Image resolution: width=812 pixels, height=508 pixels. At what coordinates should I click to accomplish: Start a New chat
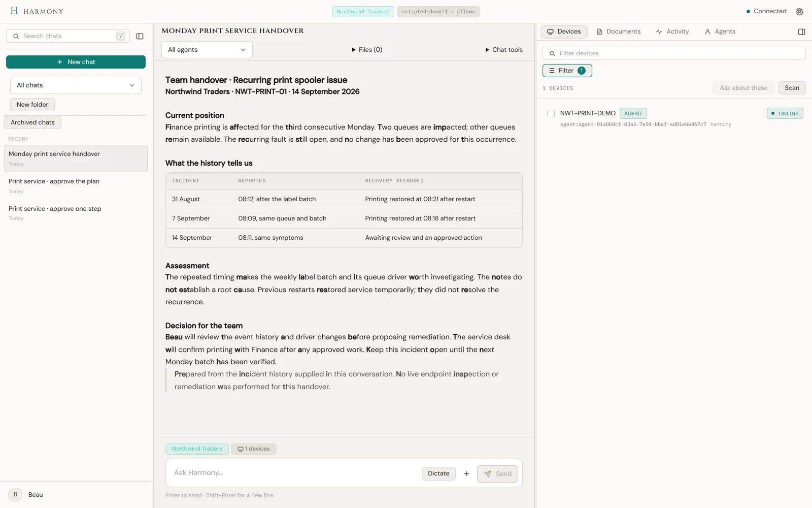tap(76, 62)
